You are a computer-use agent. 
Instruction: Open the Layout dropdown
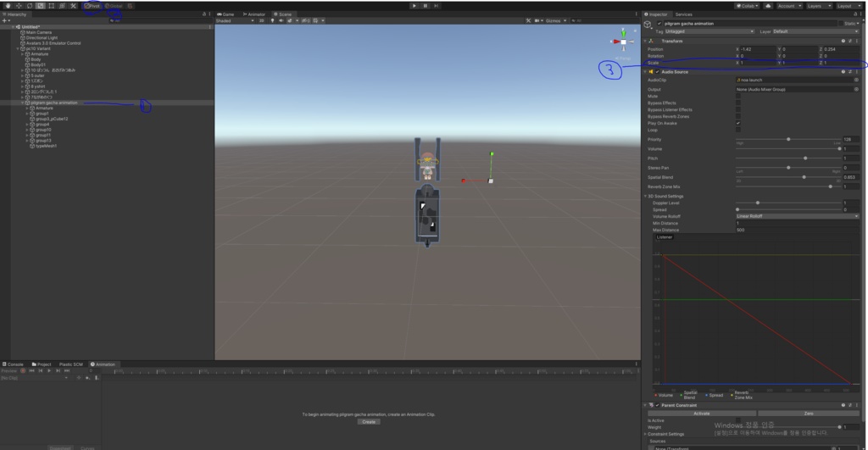pos(849,6)
